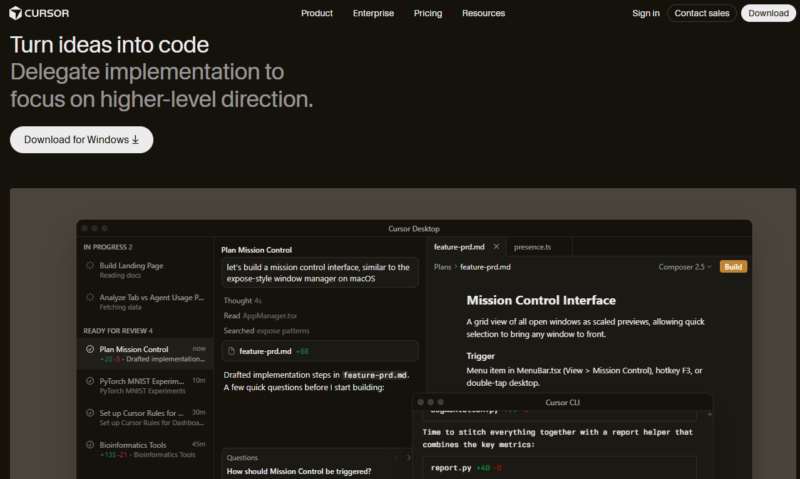Click checkmark icon beside Set up Cursor Rules
The image size is (800, 479).
click(x=90, y=413)
